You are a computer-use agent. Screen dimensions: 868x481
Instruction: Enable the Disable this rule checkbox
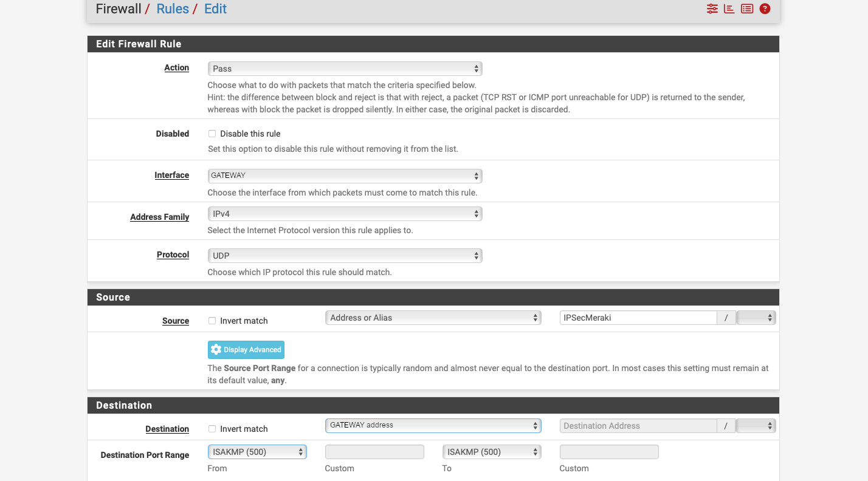coord(212,134)
